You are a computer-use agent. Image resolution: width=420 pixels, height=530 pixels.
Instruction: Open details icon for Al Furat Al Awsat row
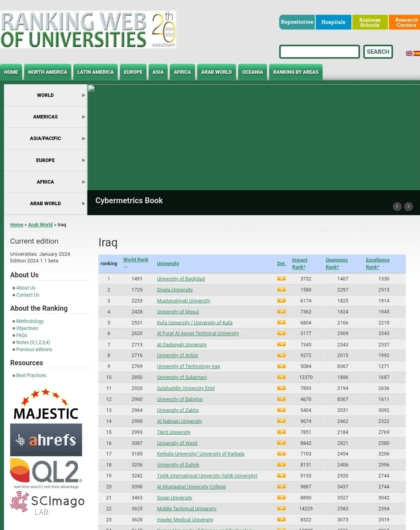pos(281,333)
